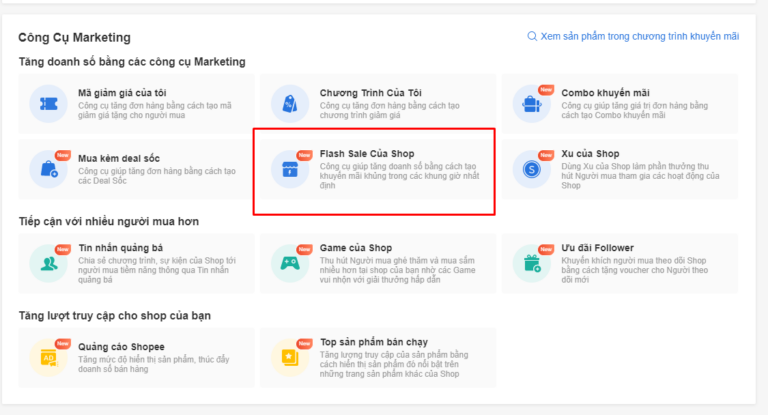Click the description text under Mua kèm deal sốc
This screenshot has width=768, height=415.
(157, 176)
